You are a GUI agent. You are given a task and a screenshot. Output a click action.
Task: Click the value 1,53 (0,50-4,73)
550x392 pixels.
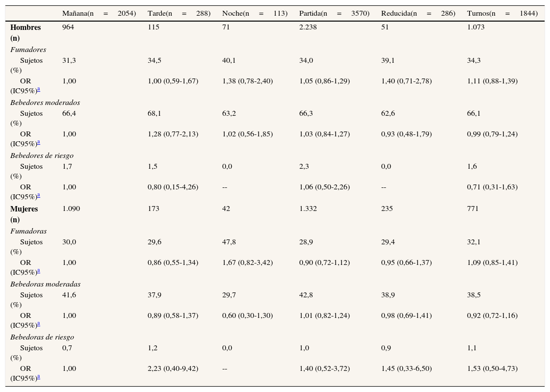[492, 368]
